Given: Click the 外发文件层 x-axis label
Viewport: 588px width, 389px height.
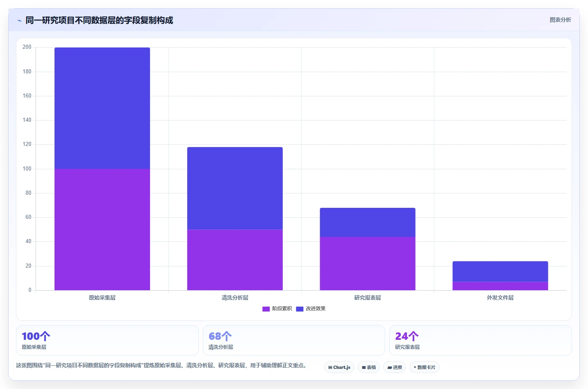Looking at the screenshot, I should [500, 298].
